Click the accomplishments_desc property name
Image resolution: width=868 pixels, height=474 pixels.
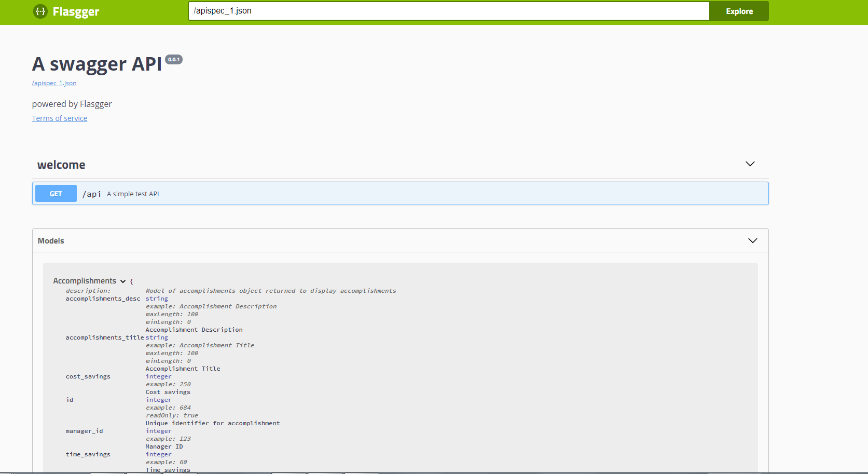(103, 299)
